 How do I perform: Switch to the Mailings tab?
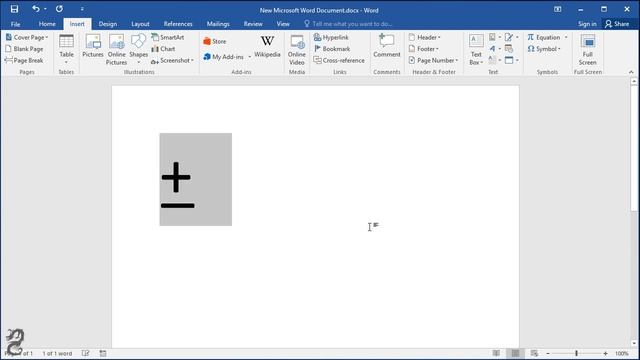coord(218,24)
